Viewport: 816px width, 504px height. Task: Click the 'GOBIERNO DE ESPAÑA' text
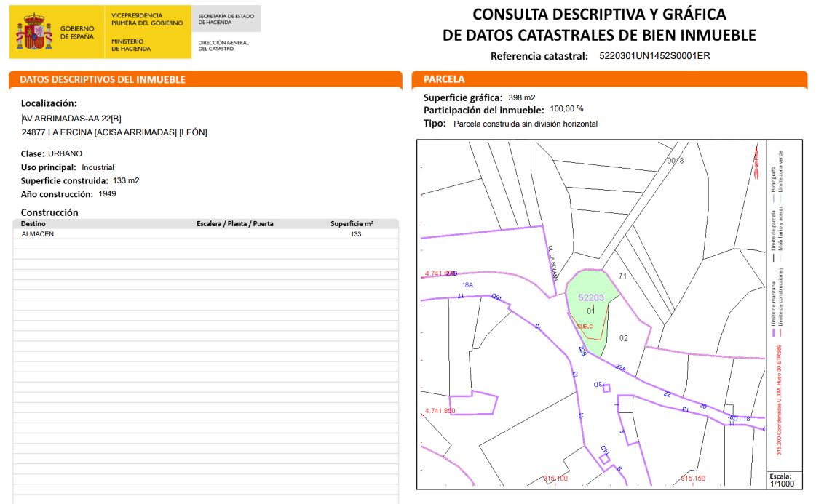(x=77, y=33)
